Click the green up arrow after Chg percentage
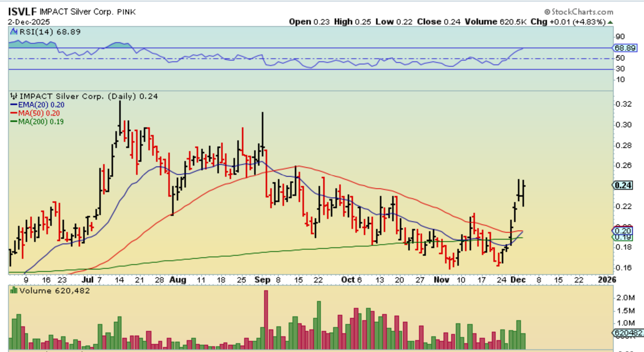The height and width of the screenshot is (352, 644). (x=611, y=22)
